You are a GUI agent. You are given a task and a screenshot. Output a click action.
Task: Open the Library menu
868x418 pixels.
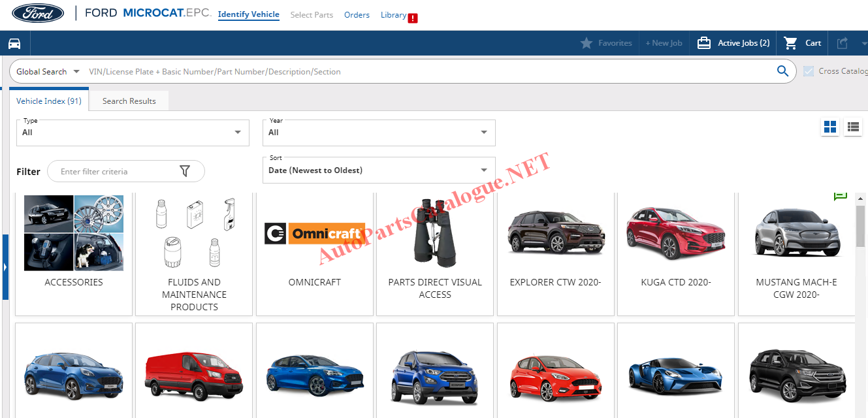click(393, 15)
